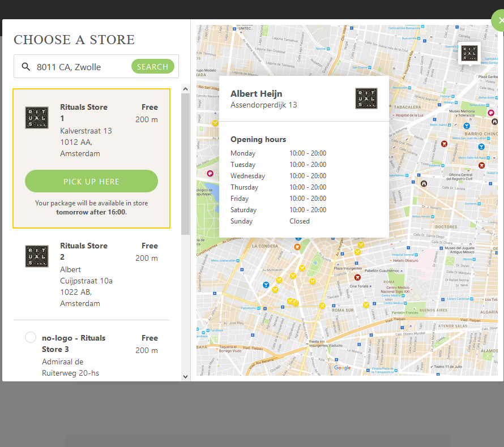Select the no-logo Rituals Store 3 radio button

pyautogui.click(x=31, y=337)
